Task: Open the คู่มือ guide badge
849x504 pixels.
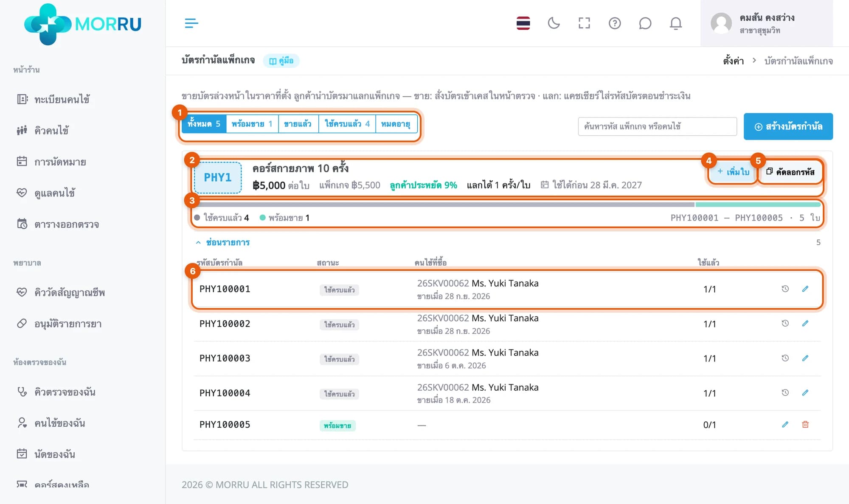Action: pyautogui.click(x=281, y=61)
